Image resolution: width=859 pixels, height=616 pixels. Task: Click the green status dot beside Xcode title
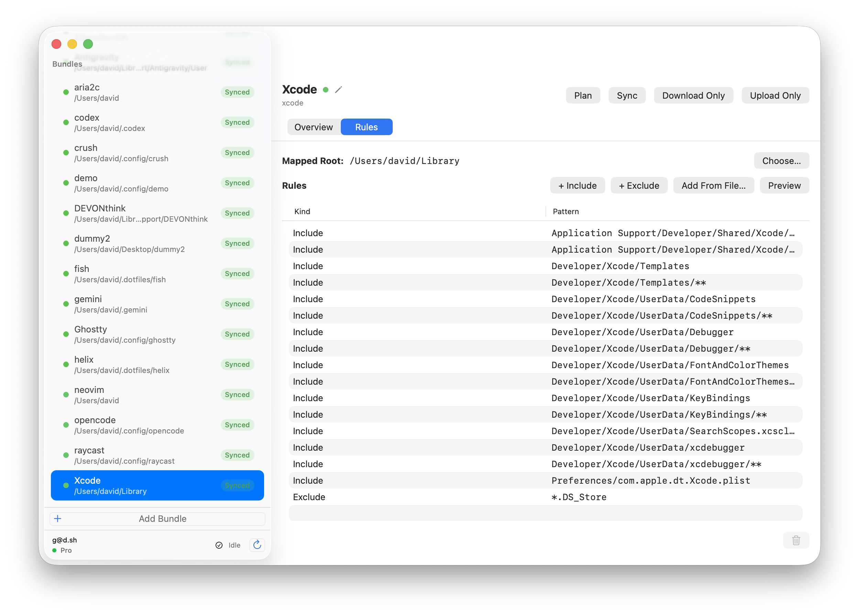pos(326,90)
